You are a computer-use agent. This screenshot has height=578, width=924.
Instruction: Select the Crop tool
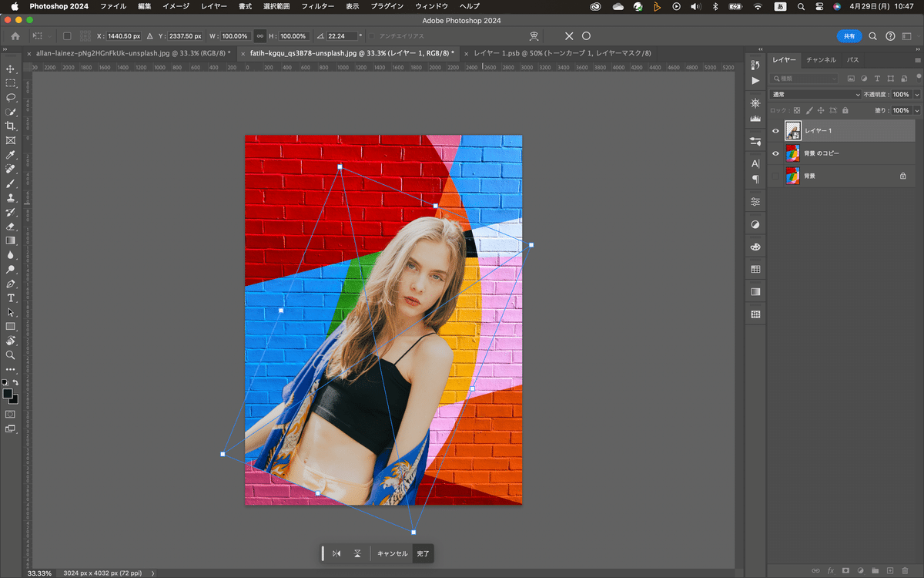11,126
